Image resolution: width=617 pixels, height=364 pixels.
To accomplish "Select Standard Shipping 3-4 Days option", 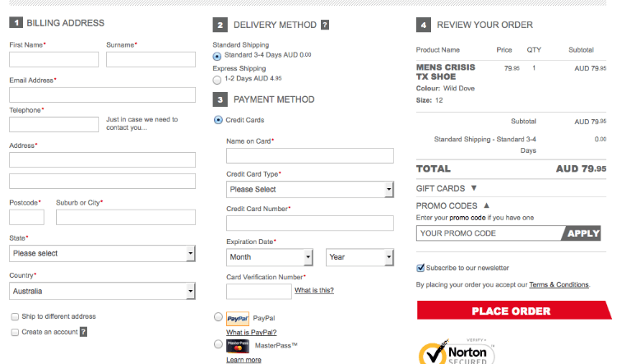I will [217, 56].
